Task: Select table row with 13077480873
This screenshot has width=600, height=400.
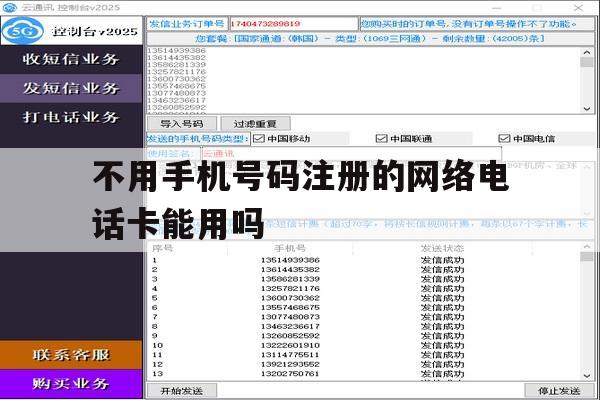Action: tap(364, 317)
